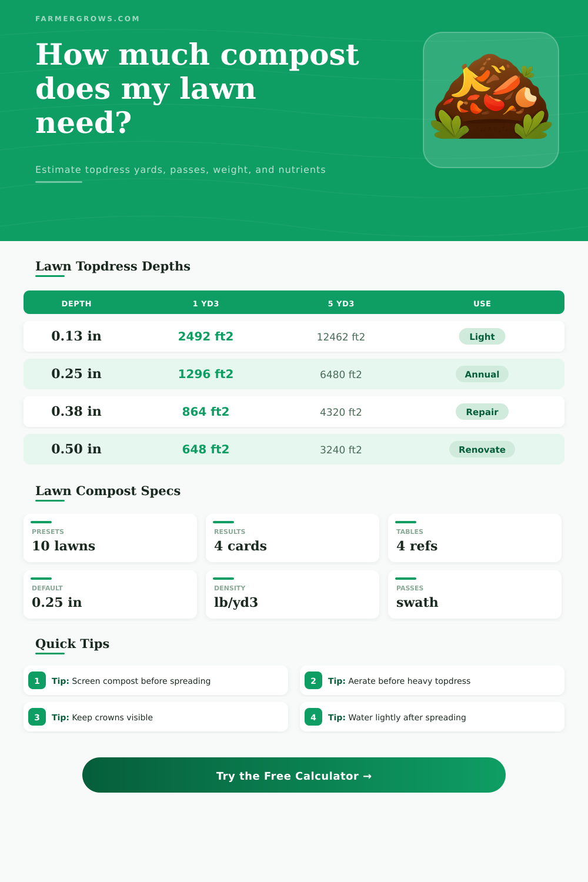Click the 6480 ft2 value
Image resolution: width=588 pixels, height=882 pixels.
pos(341,375)
